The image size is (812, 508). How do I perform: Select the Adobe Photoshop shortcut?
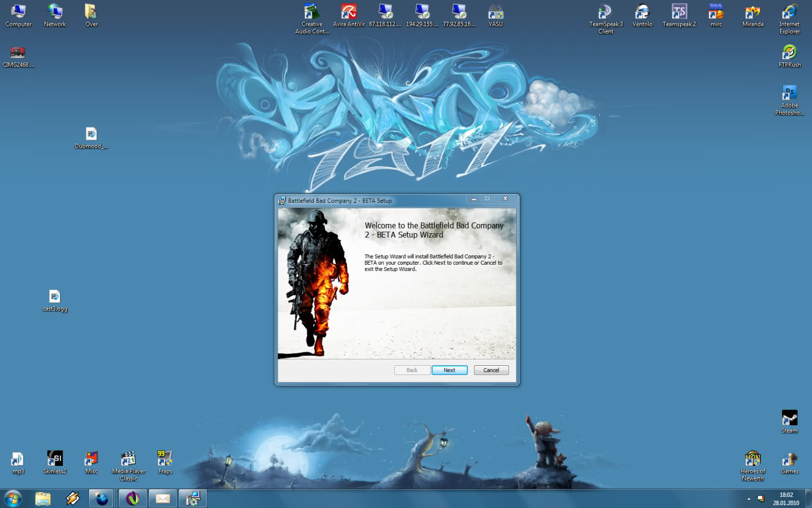[789, 101]
